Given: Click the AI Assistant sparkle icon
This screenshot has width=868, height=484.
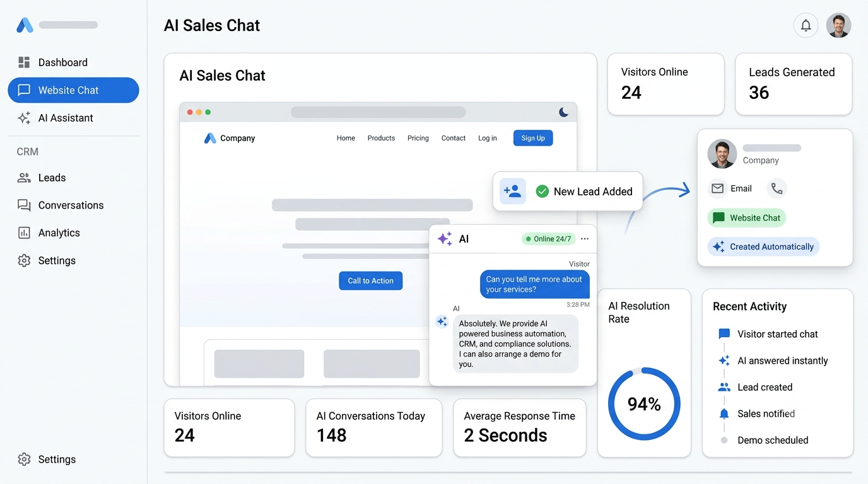Looking at the screenshot, I should click(24, 118).
